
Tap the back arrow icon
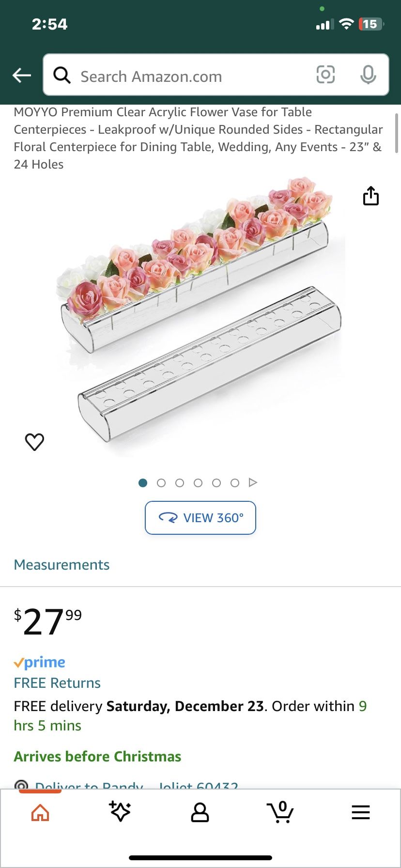22,75
